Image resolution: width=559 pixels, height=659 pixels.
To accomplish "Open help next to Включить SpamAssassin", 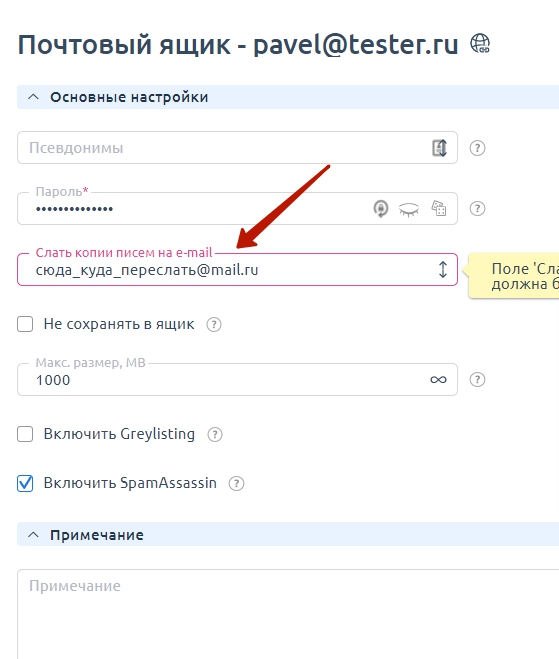I will [236, 483].
